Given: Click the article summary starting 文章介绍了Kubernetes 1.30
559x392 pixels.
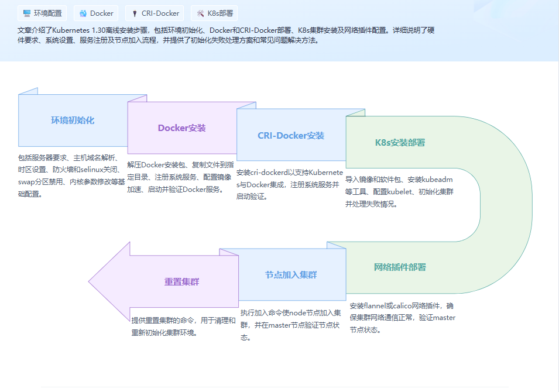Looking at the screenshot, I should pos(226,35).
